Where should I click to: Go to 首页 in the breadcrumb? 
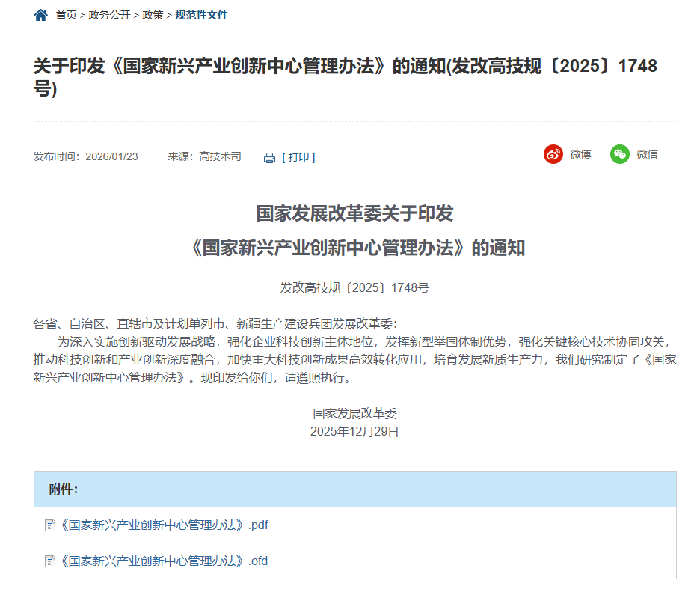[66, 15]
